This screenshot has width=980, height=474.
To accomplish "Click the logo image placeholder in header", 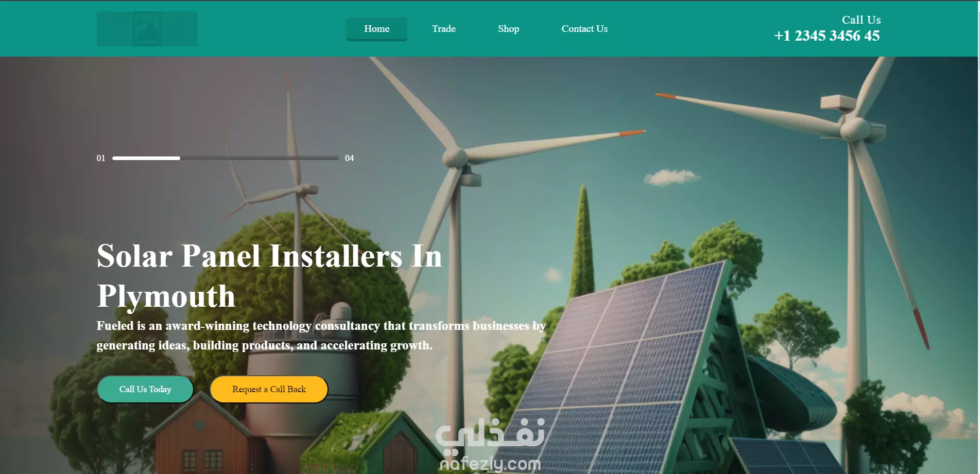I will [147, 29].
